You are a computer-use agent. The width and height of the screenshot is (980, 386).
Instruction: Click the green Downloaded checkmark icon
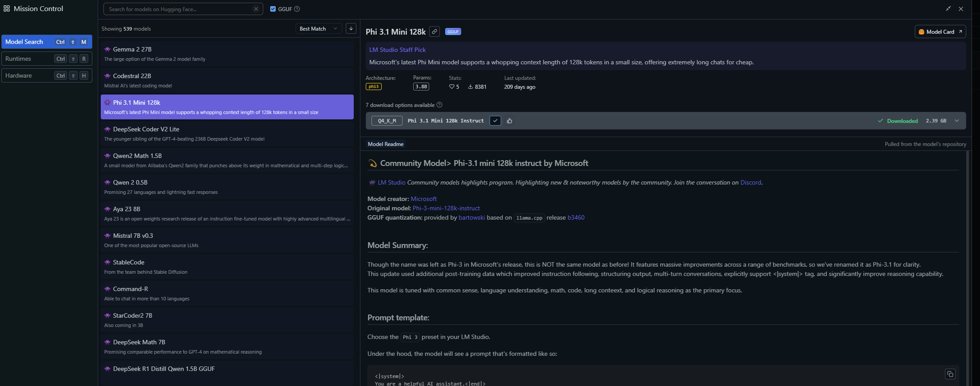coord(881,121)
